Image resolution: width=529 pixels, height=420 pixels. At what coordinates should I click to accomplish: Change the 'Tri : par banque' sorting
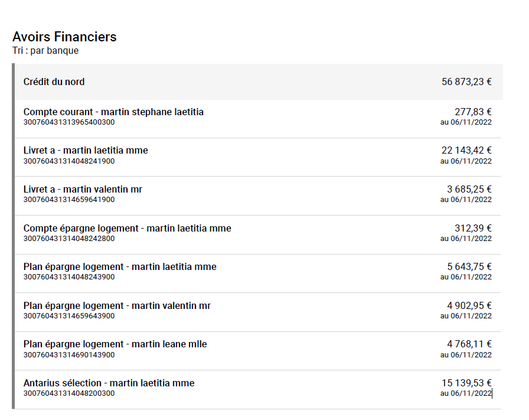[45, 51]
